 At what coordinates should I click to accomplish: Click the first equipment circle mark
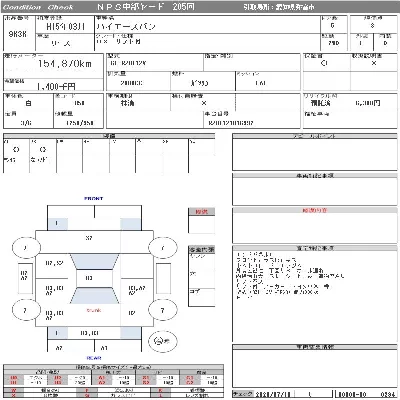click(16, 149)
